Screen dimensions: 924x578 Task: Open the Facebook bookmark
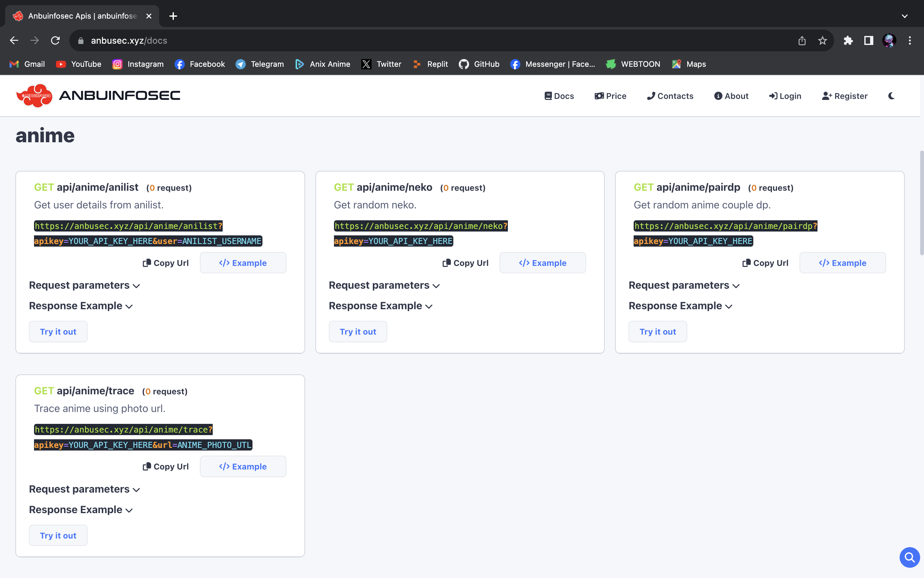200,64
